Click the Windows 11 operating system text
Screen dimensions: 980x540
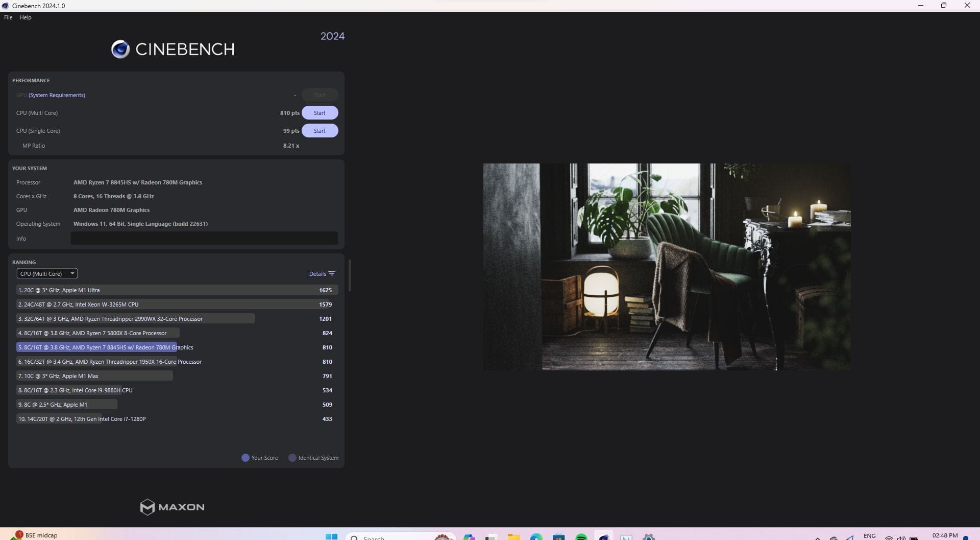[140, 224]
